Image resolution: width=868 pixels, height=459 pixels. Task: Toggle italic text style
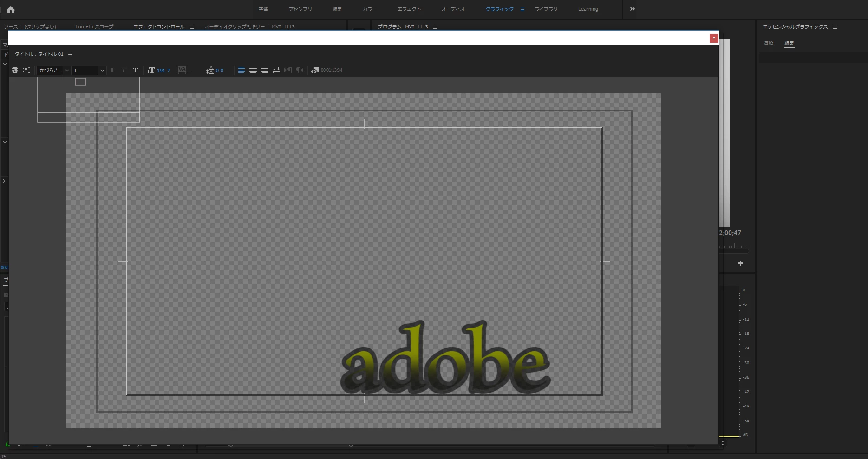124,70
